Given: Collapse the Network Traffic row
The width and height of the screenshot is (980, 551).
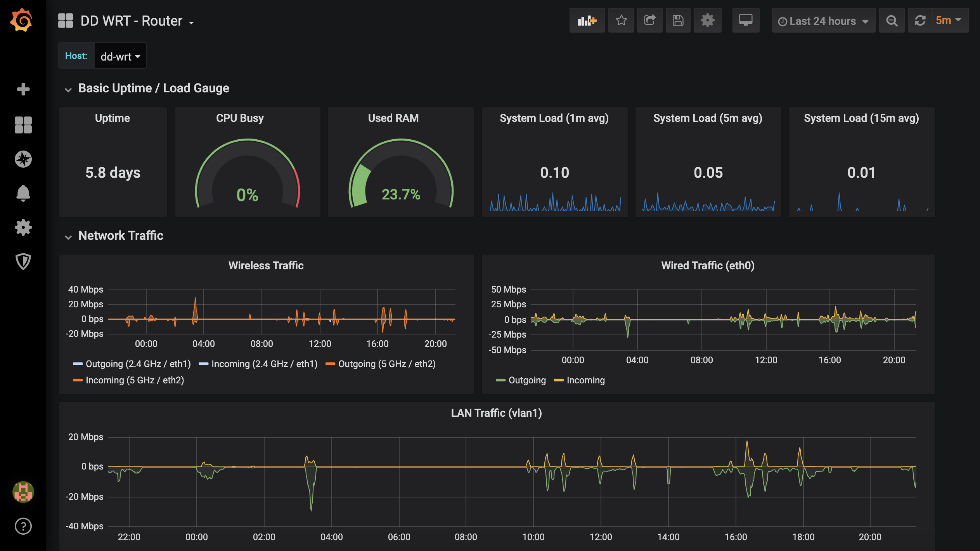Looking at the screenshot, I should [x=121, y=236].
